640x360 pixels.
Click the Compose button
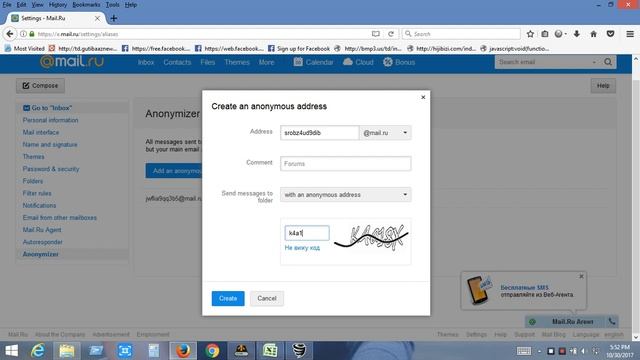(x=40, y=86)
